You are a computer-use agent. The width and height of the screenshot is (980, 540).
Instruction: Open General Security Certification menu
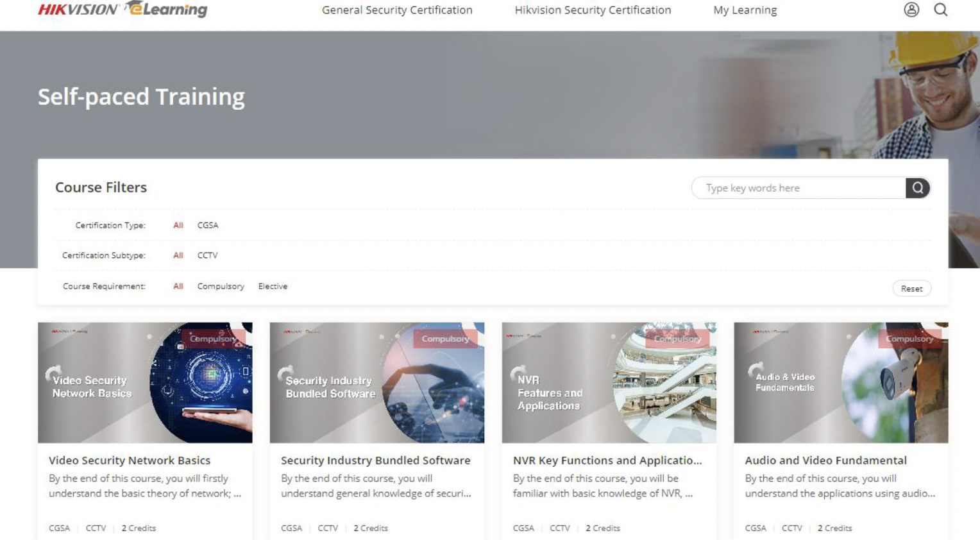tap(397, 10)
